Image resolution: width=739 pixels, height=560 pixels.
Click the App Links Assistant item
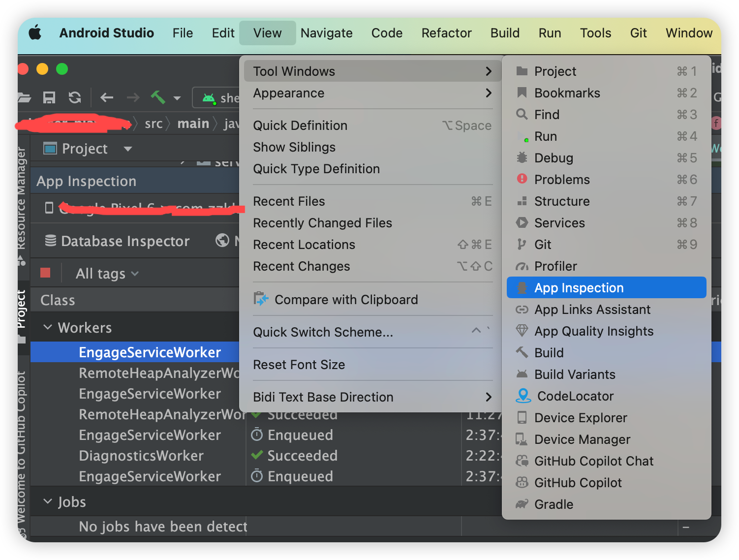607,310
